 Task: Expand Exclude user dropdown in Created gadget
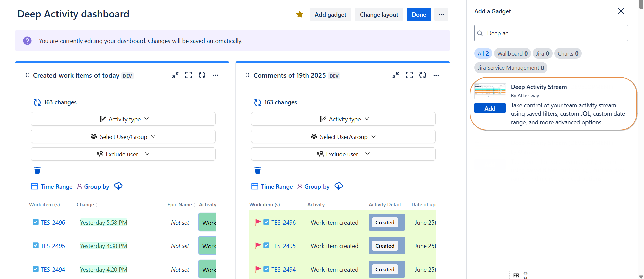123,154
